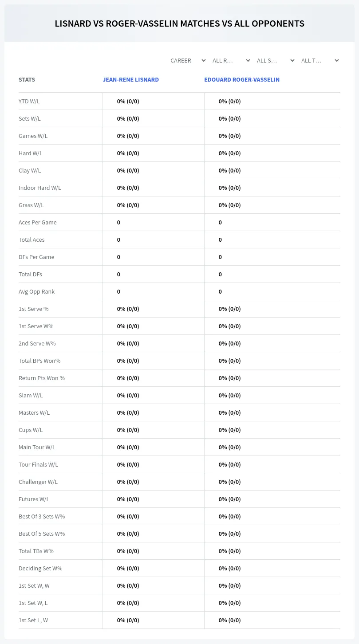Viewport: 359px width, 644px height.
Task: Click the YTD W/L row label
Action: point(29,101)
